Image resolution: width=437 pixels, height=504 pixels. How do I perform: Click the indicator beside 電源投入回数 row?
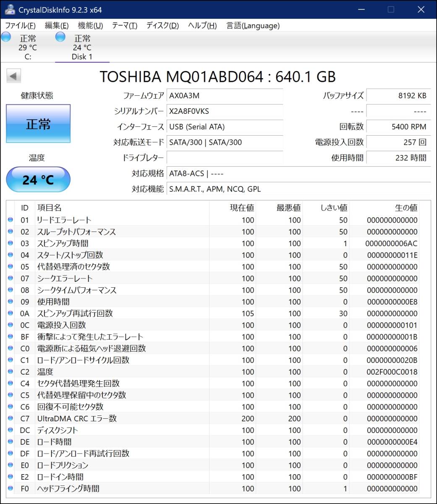point(10,325)
